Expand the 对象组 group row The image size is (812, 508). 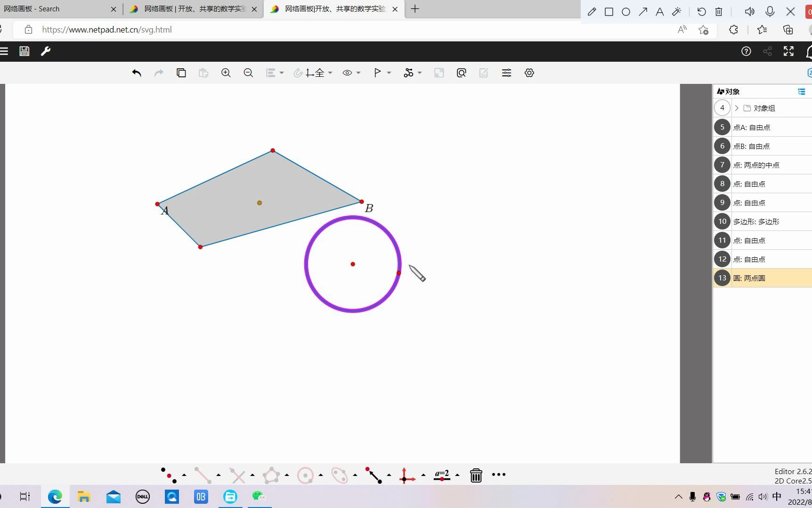[x=737, y=108]
